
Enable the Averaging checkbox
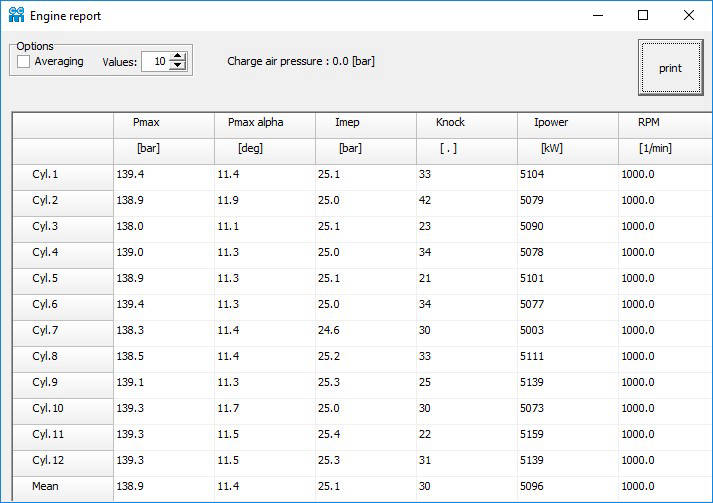[23, 61]
